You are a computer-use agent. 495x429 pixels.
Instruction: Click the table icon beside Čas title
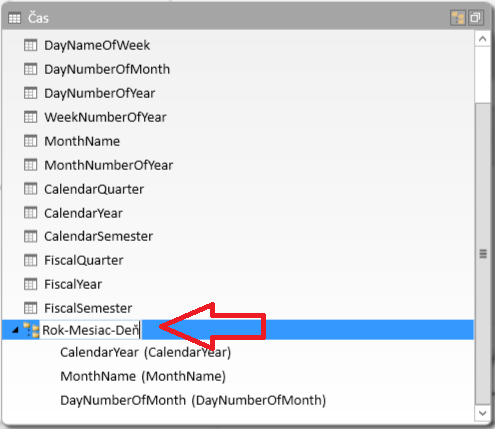tap(14, 18)
